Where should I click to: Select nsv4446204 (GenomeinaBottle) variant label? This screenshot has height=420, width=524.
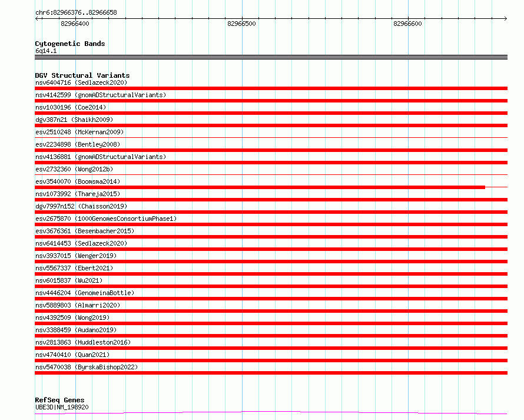point(85,293)
